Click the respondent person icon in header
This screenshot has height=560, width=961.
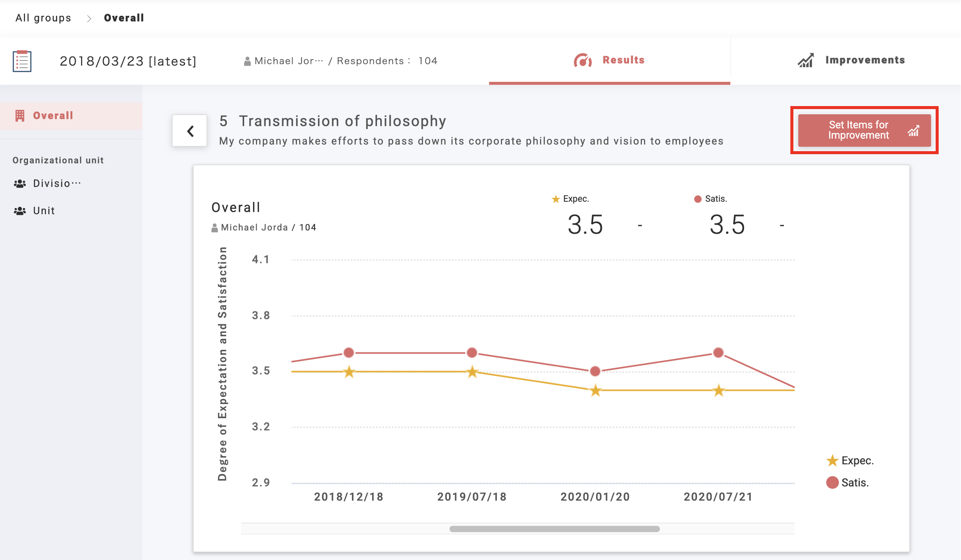pos(247,61)
